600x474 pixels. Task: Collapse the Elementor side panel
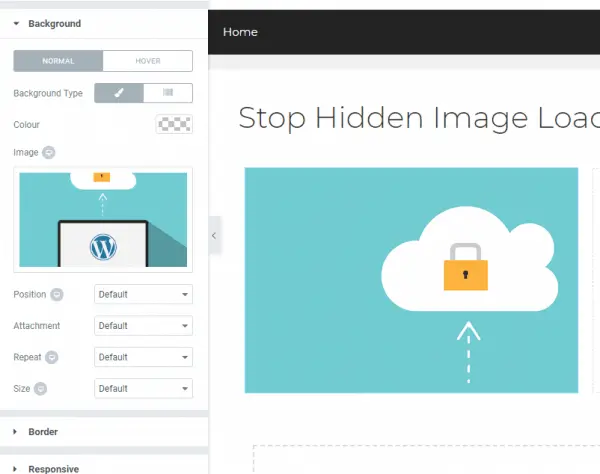(x=214, y=236)
